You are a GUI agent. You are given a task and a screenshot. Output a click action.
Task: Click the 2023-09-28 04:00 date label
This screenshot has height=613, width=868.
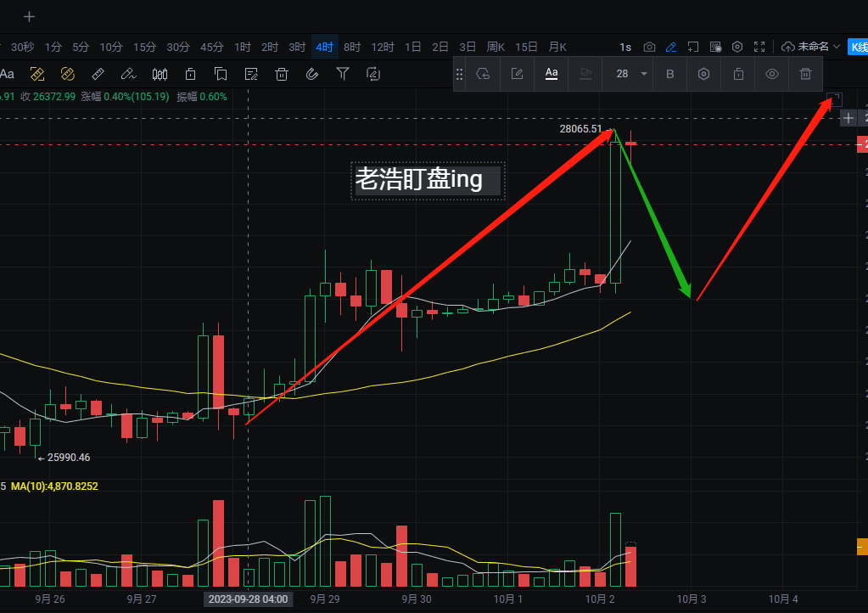[248, 599]
